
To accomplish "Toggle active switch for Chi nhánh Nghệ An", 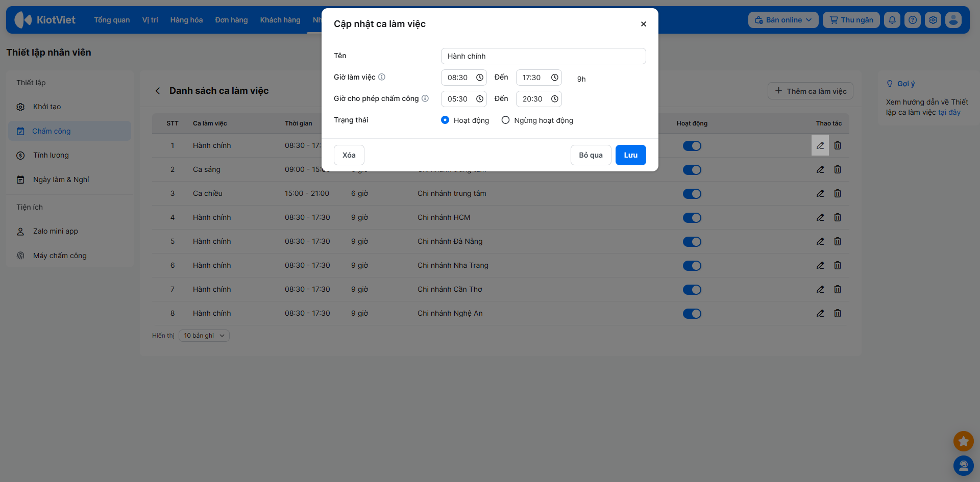I will (x=692, y=314).
